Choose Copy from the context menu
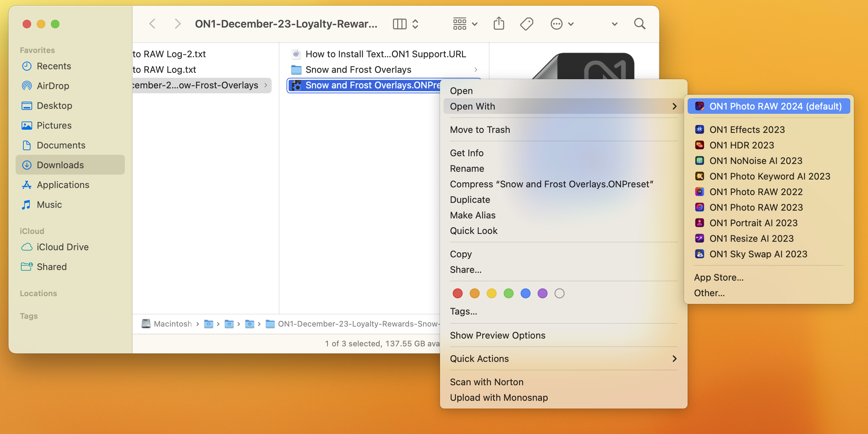This screenshot has width=868, height=434. [x=563, y=254]
